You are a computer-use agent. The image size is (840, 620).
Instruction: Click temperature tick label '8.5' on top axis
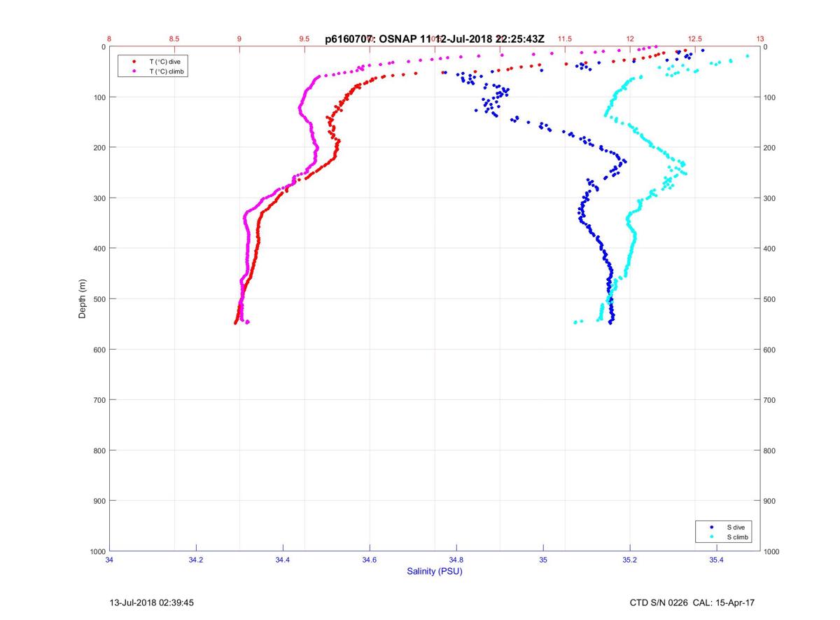[174, 39]
